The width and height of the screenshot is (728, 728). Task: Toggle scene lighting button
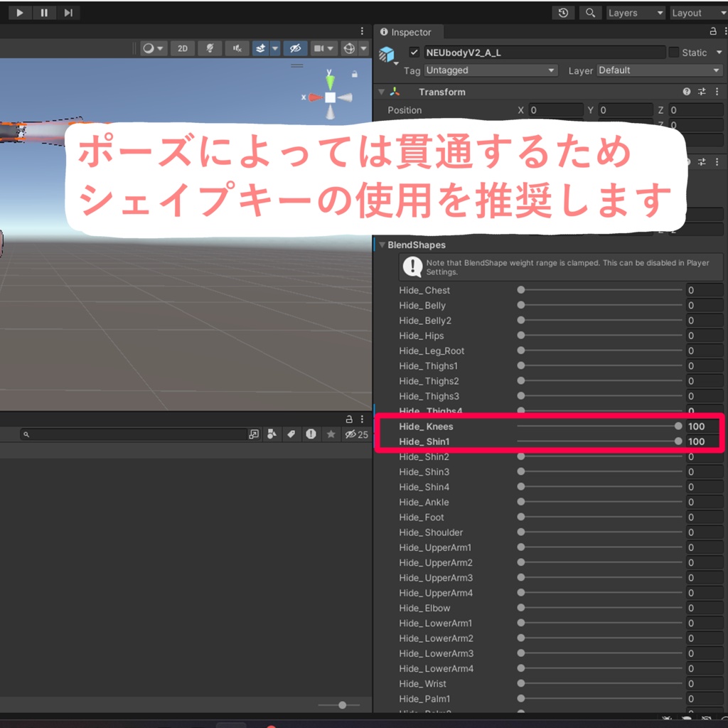[210, 48]
